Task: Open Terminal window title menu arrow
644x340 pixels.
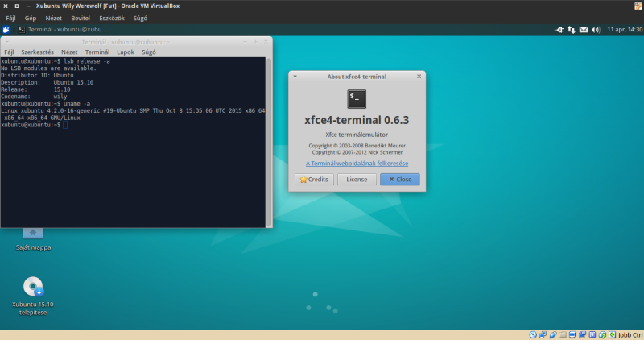Action: point(6,42)
